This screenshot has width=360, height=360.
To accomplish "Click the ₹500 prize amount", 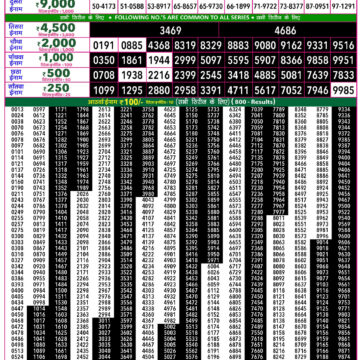I will point(56,73).
